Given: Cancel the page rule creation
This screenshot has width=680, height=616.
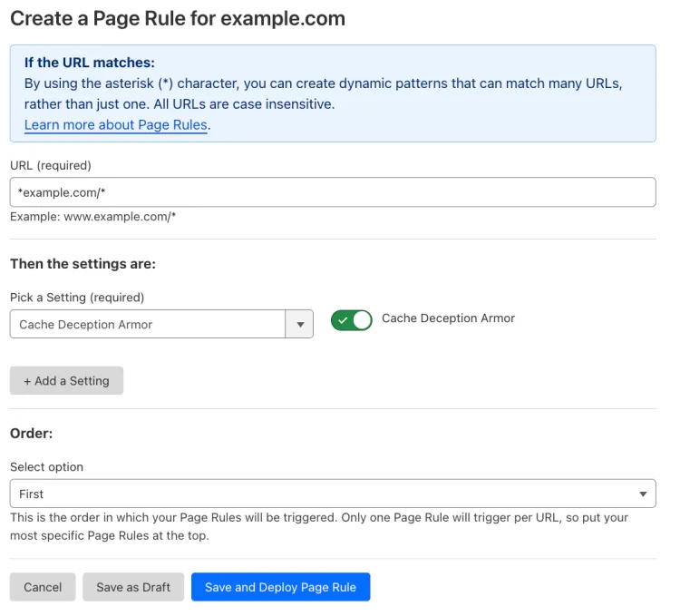Looking at the screenshot, I should [43, 587].
